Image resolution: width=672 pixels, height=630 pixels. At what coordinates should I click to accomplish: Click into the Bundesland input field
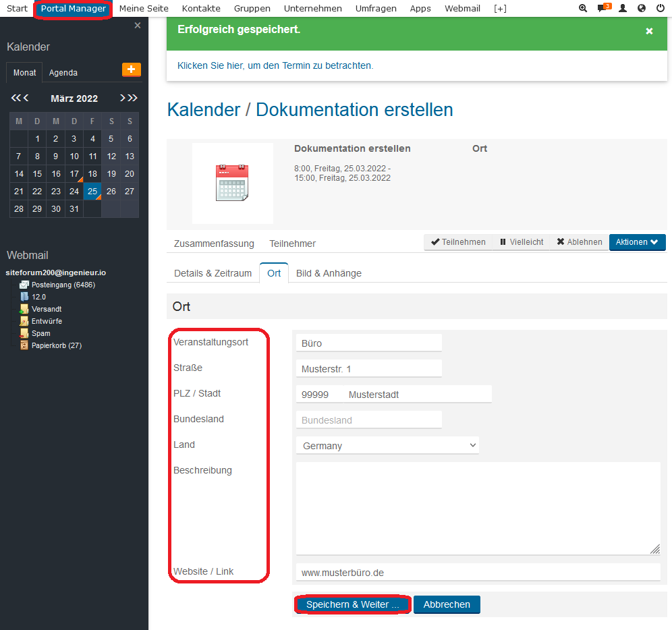pos(368,420)
